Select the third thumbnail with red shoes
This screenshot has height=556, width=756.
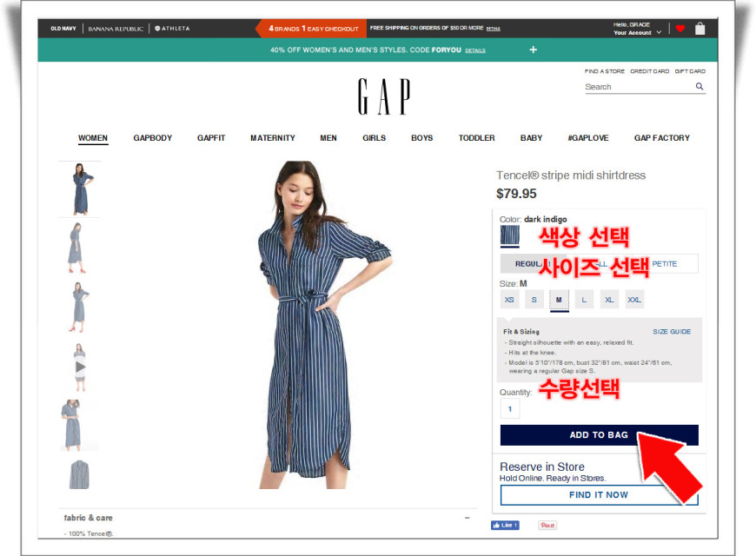coord(79,308)
